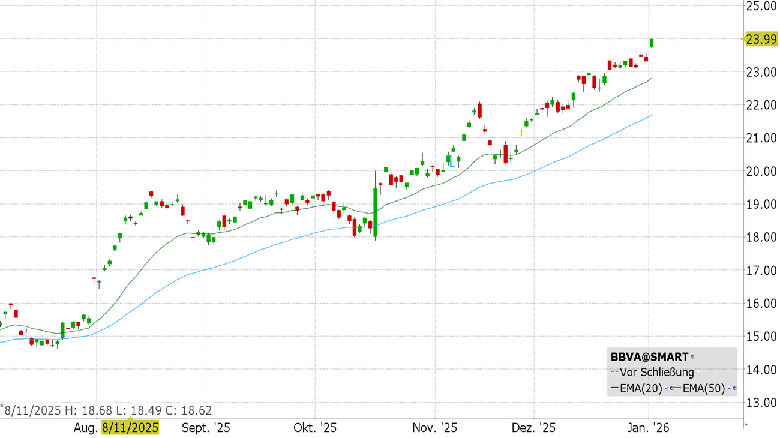Click the highlighted 8/11/2025 date marker

(130, 427)
